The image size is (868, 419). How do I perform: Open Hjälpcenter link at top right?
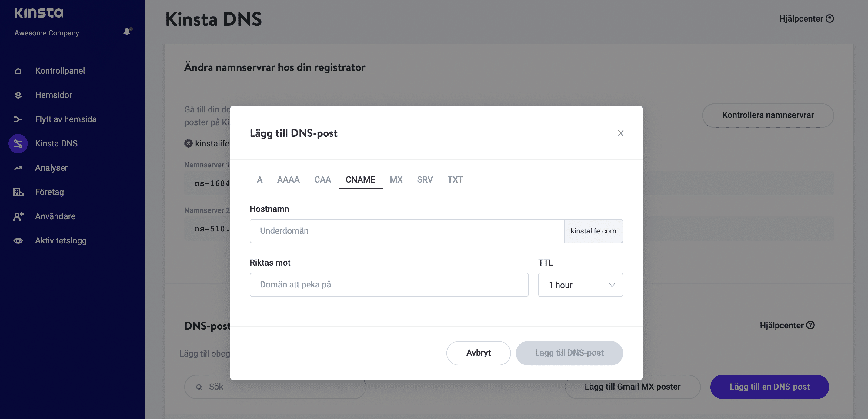(x=806, y=19)
